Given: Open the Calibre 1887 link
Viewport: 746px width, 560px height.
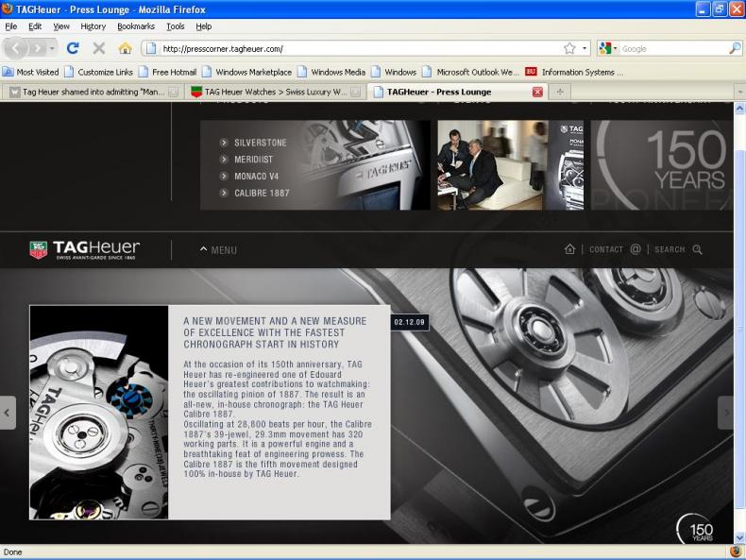Looking at the screenshot, I should click(262, 193).
